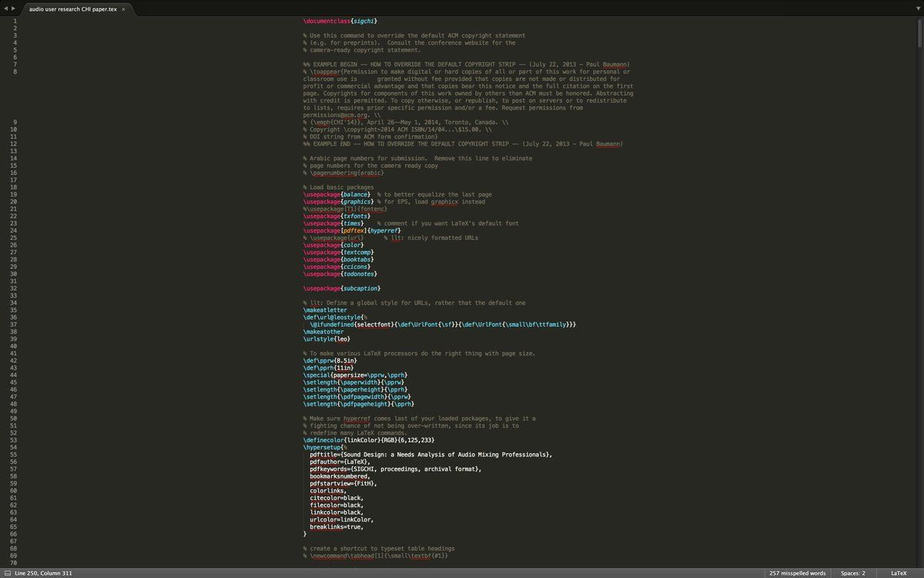Viewport: 924px width, 578px height.
Task: Open the LaTeX syntax selector
Action: tap(899, 573)
